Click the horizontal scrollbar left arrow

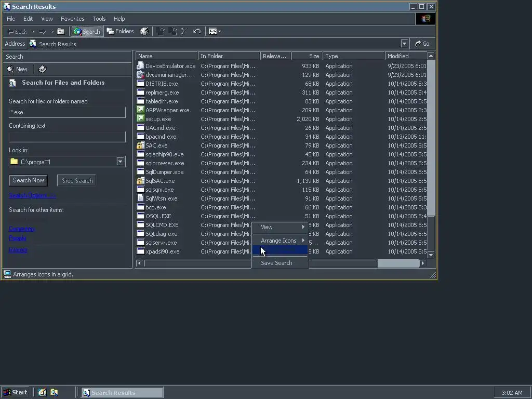(139, 263)
